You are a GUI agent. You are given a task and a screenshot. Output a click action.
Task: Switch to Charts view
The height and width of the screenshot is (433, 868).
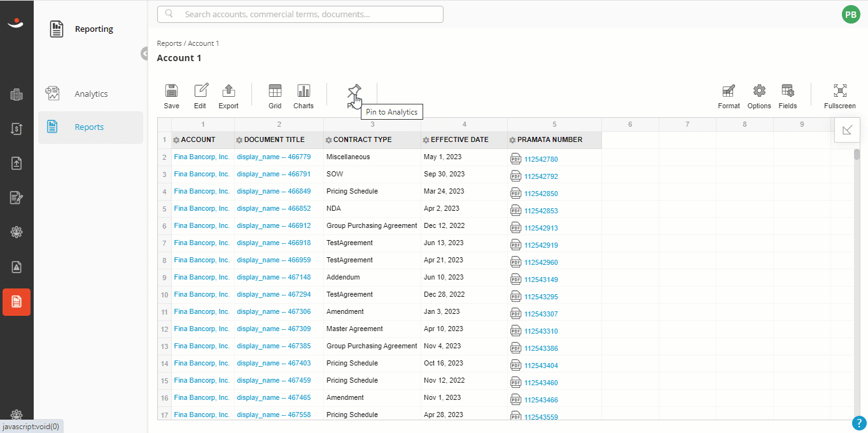pos(304,90)
